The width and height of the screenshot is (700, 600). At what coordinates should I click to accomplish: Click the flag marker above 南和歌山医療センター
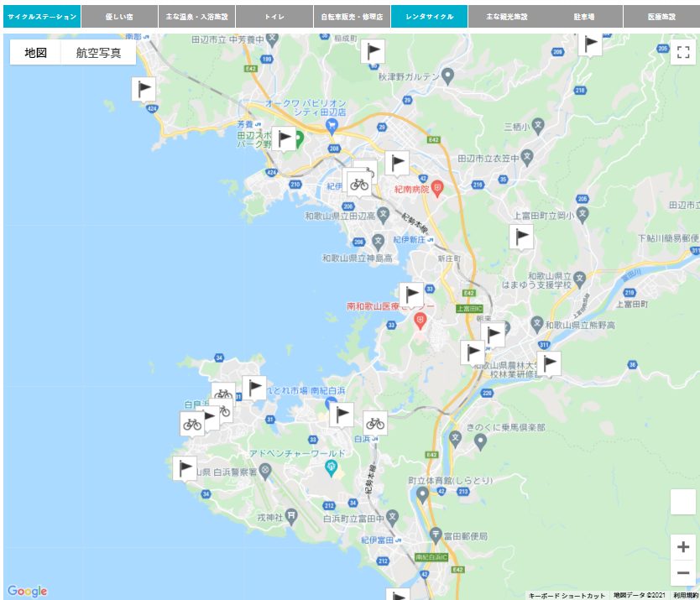(x=411, y=295)
